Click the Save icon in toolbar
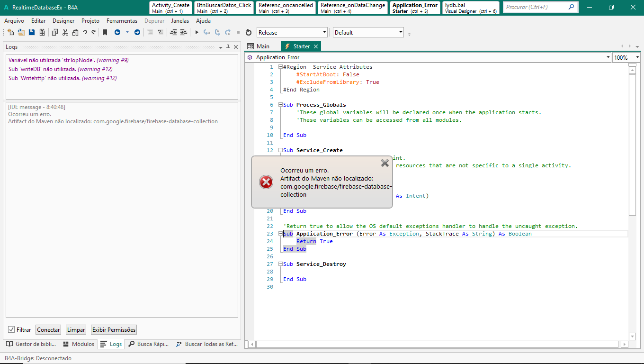The width and height of the screenshot is (644, 364). click(32, 32)
